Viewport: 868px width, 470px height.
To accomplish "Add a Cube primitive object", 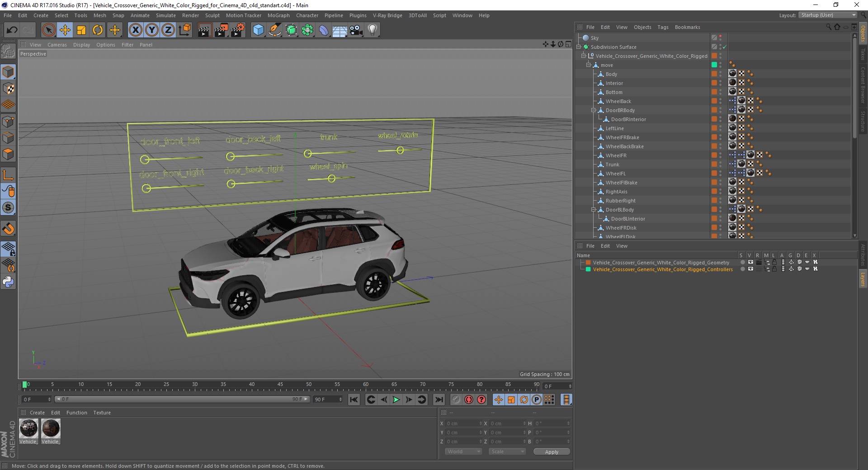I will tap(258, 30).
